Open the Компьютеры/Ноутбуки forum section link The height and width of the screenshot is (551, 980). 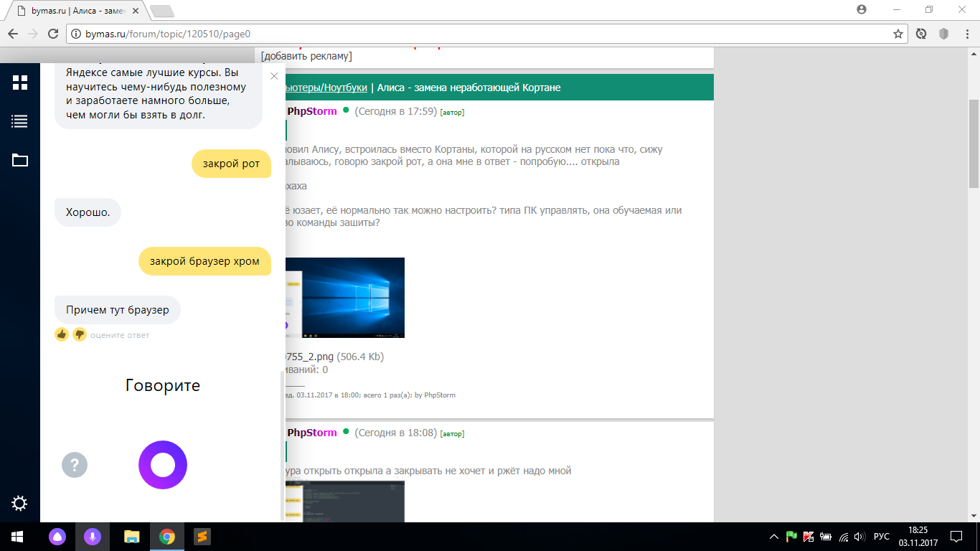tap(325, 88)
